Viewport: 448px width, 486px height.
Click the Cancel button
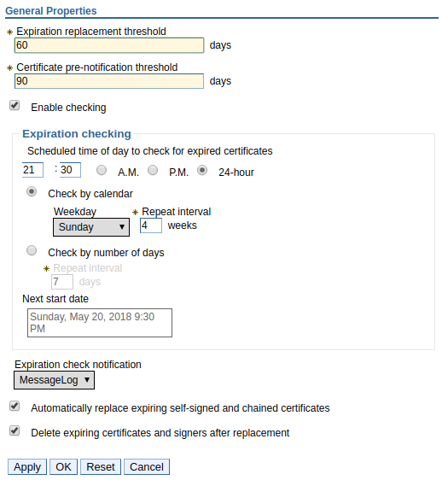pyautogui.click(x=147, y=467)
